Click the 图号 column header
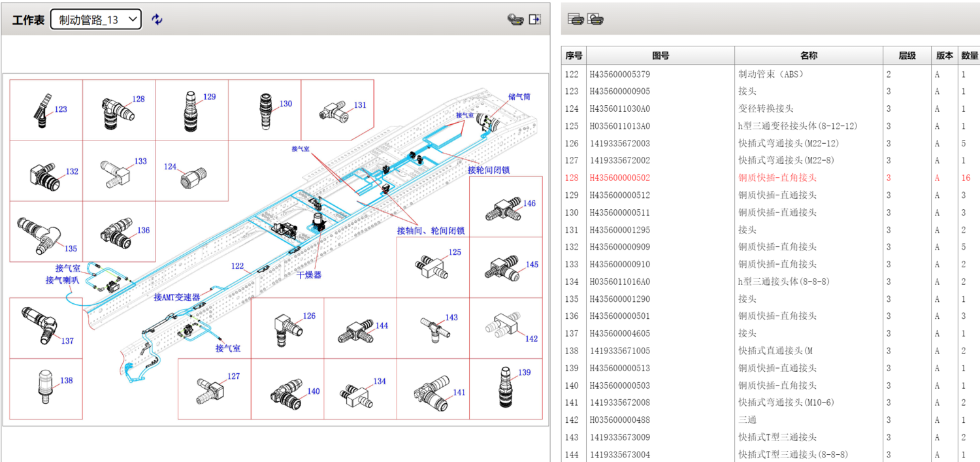The height and width of the screenshot is (462, 980). [x=661, y=56]
